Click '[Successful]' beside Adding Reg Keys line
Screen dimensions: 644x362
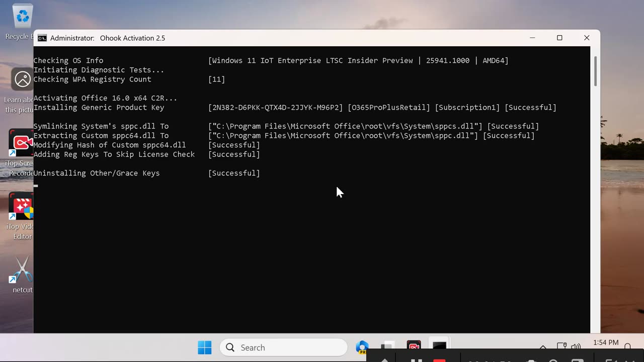pos(234,154)
